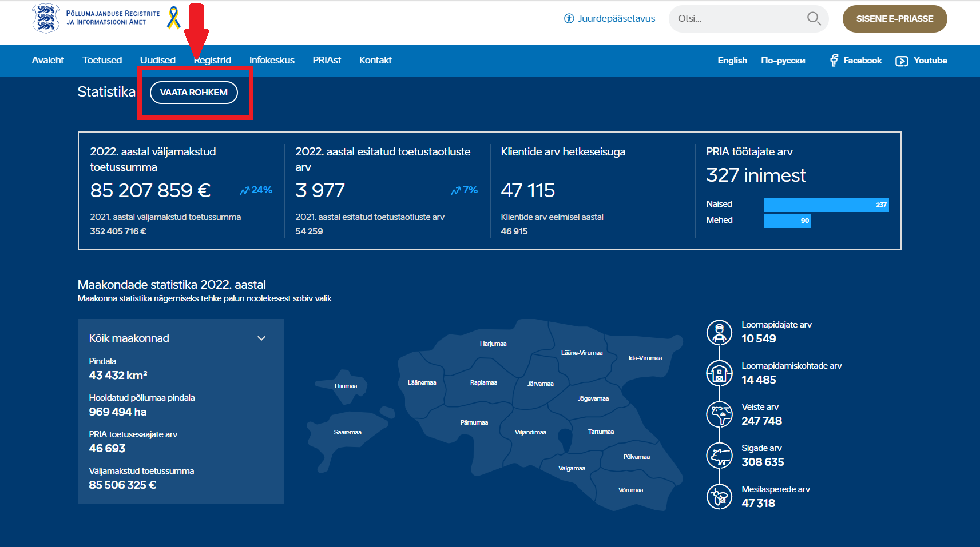Select Valgamaa on the map
The height and width of the screenshot is (547, 980).
coord(572,468)
